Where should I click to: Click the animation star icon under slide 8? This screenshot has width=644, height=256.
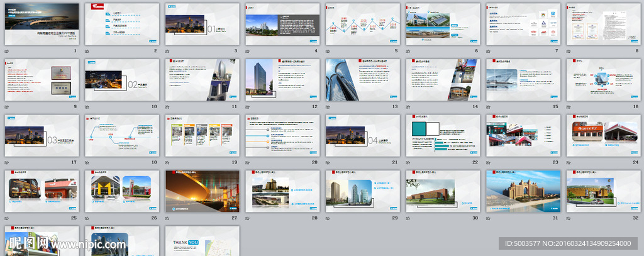[569, 51]
